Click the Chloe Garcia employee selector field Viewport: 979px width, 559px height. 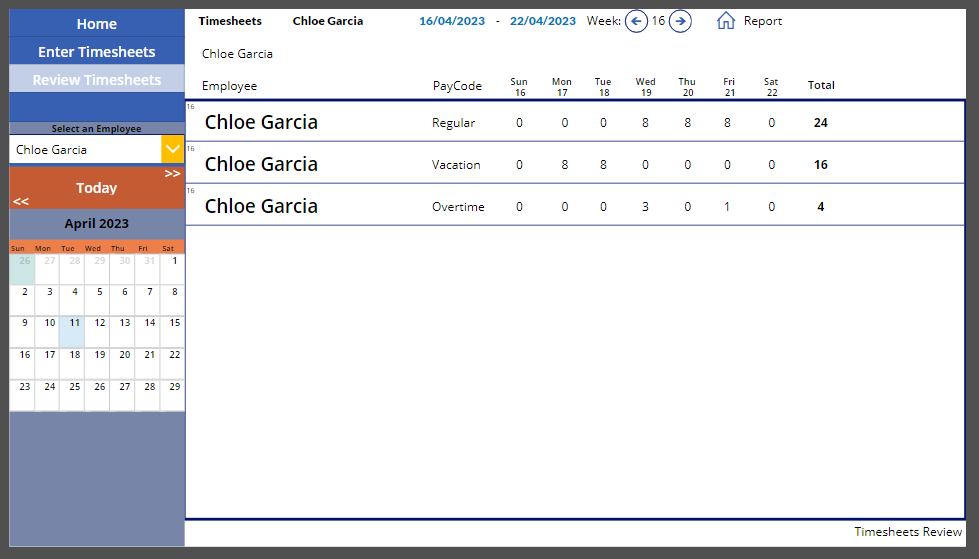pyautogui.click(x=85, y=149)
